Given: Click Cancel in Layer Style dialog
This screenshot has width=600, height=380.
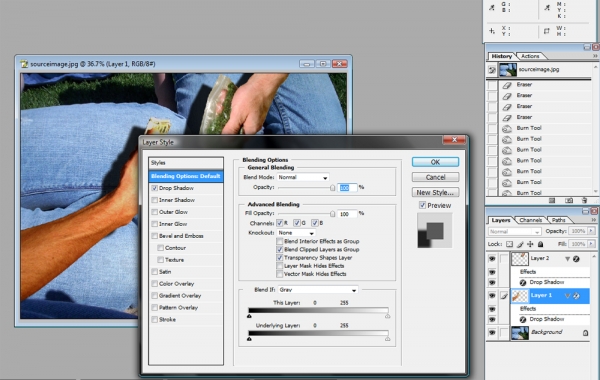Looking at the screenshot, I should tap(435, 177).
